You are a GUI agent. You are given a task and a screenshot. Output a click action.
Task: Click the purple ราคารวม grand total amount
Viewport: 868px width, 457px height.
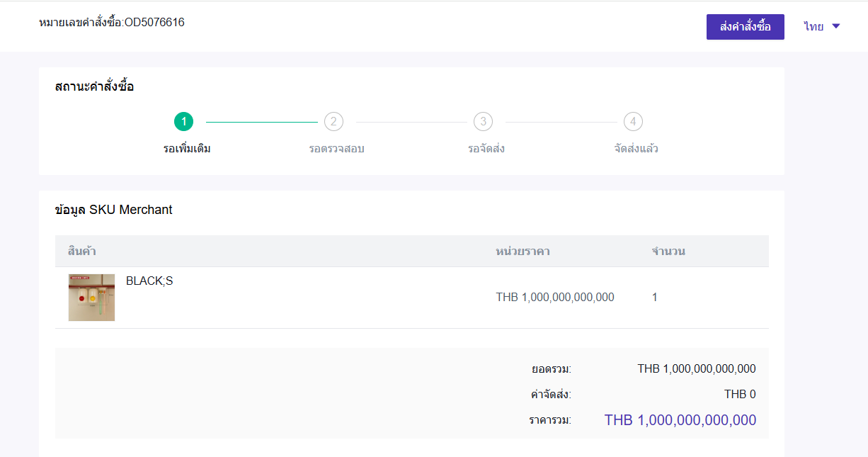tap(680, 420)
